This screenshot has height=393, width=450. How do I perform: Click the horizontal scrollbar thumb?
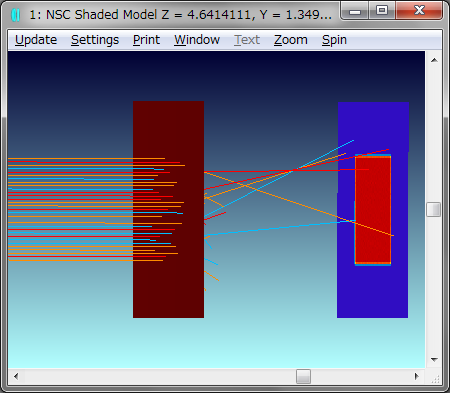[x=303, y=377]
